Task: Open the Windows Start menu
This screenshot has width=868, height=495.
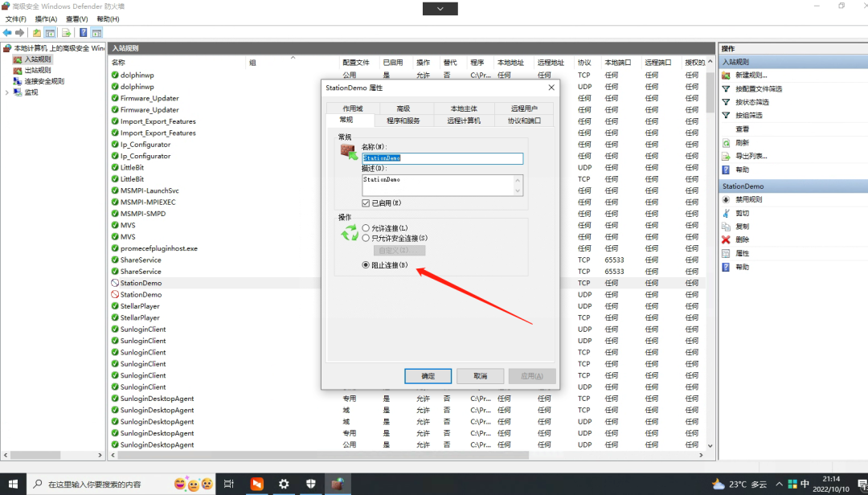Action: (13, 484)
